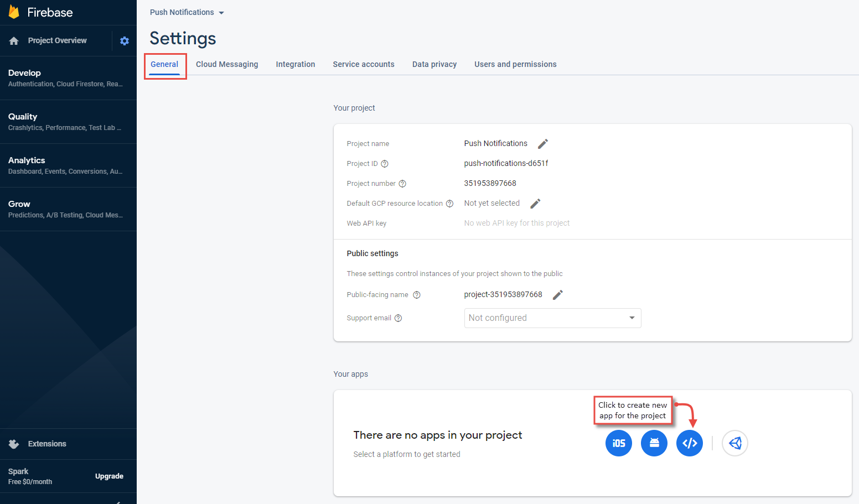Click 'Select a platform to get started' text
This screenshot has height=504, width=859.
pos(407,454)
